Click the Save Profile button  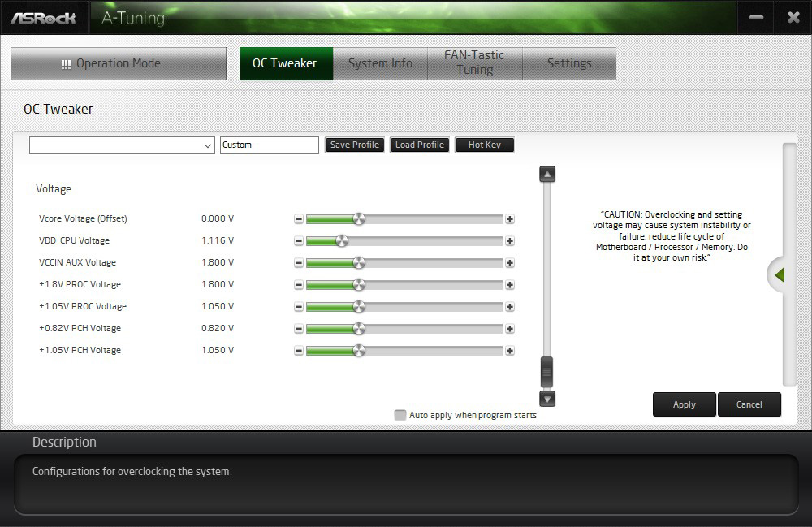[x=355, y=145]
